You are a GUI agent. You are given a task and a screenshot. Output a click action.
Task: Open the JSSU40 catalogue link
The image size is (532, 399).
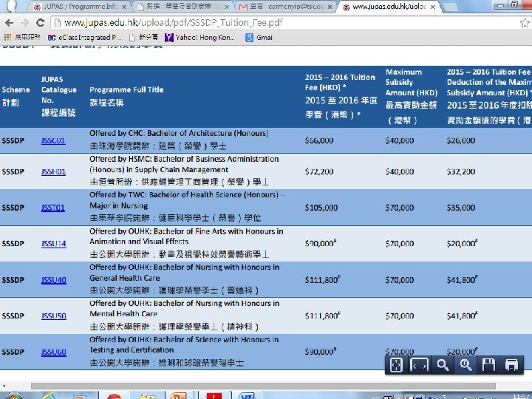[x=54, y=280]
